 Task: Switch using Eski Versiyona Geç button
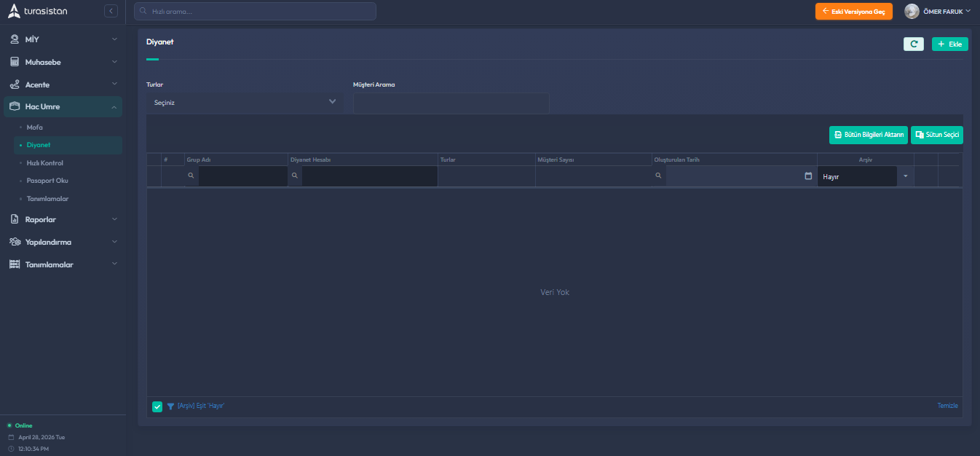853,12
